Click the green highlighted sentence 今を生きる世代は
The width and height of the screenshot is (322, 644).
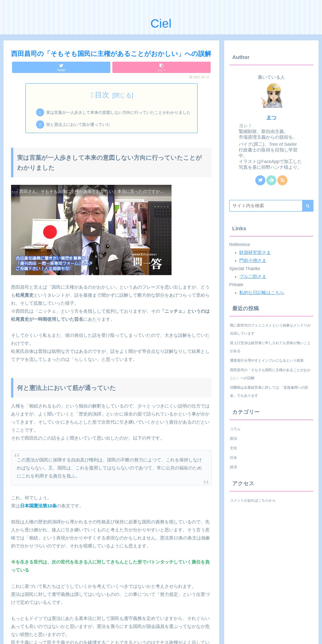click(110, 566)
